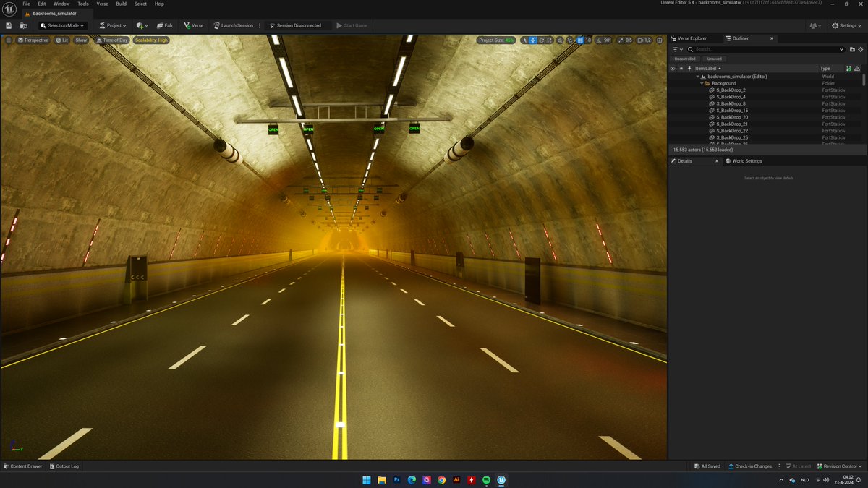
Task: Toggle scale snap 0,5 control
Action: coord(625,40)
